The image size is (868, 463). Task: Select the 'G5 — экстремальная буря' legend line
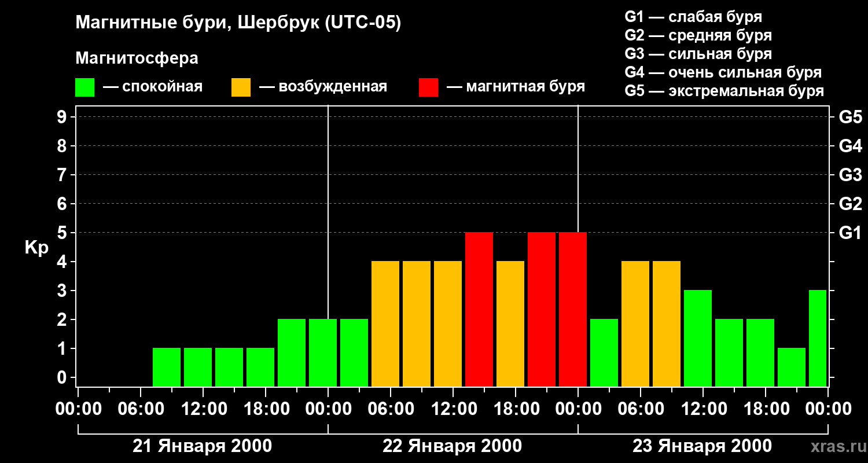click(x=724, y=91)
